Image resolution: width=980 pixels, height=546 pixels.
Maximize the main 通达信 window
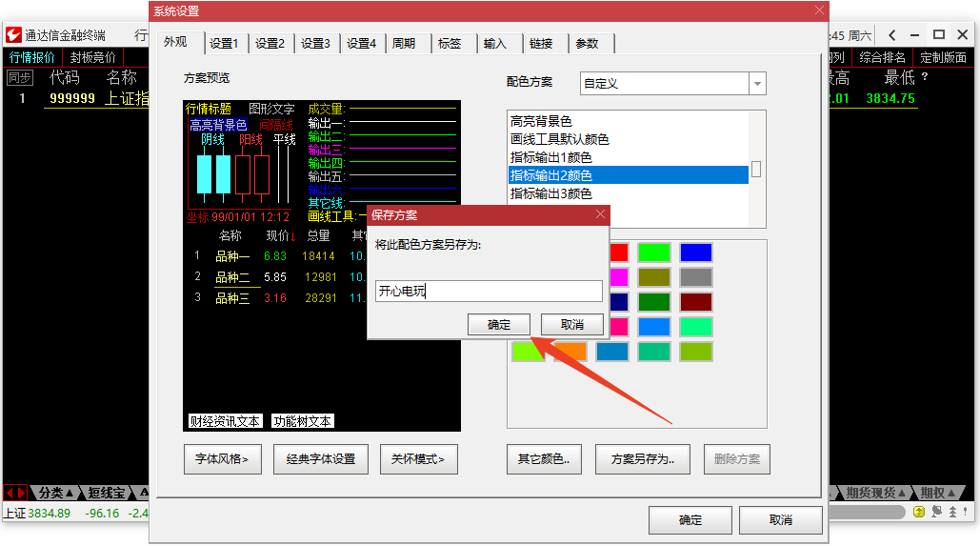(x=939, y=35)
